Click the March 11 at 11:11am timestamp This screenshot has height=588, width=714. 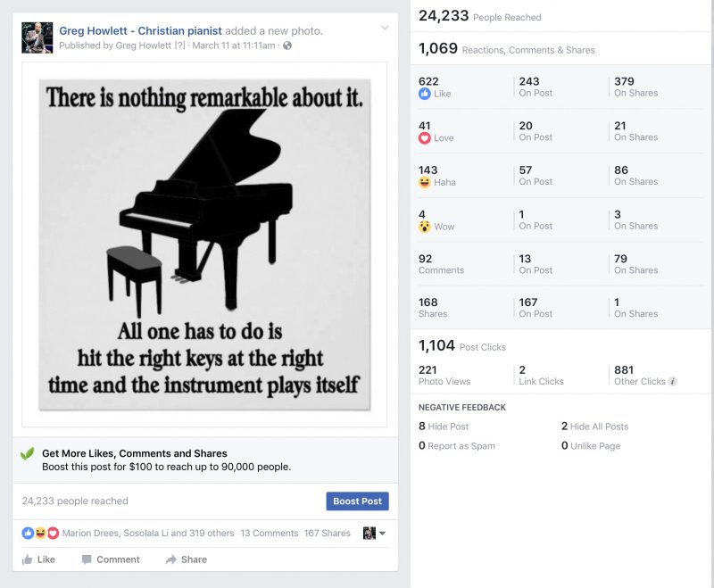(234, 46)
